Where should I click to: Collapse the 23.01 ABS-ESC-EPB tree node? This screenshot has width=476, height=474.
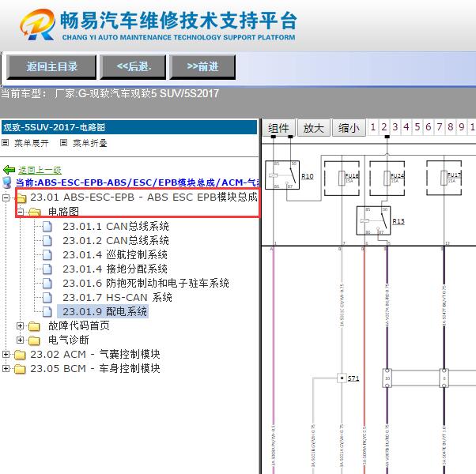click(6, 197)
